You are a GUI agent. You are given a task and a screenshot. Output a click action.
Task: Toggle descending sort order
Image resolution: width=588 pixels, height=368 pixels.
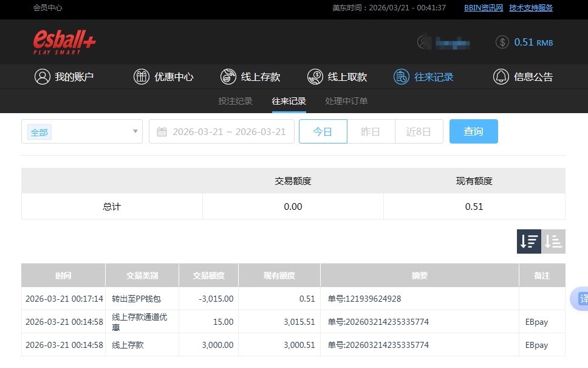528,241
